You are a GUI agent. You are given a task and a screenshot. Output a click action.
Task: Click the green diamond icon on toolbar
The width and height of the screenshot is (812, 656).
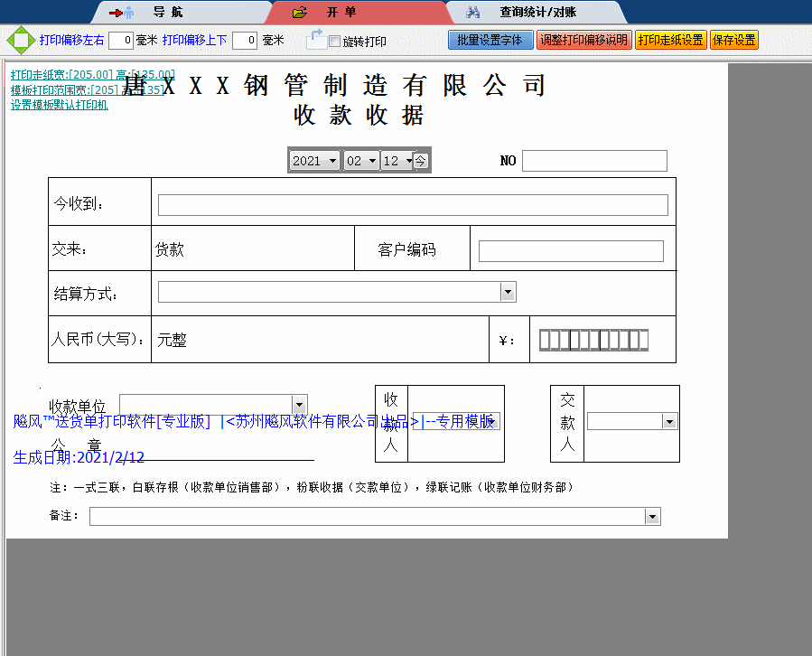tap(20, 40)
